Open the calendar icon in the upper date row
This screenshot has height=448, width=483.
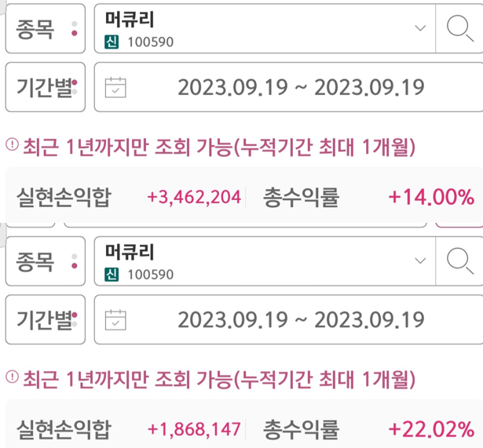click(x=115, y=87)
